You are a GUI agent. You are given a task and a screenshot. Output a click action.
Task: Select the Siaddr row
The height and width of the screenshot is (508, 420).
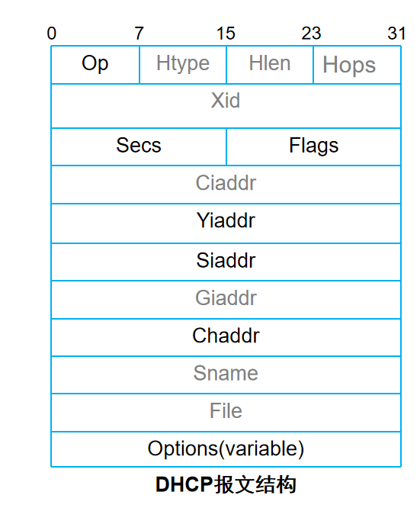pyautogui.click(x=226, y=262)
